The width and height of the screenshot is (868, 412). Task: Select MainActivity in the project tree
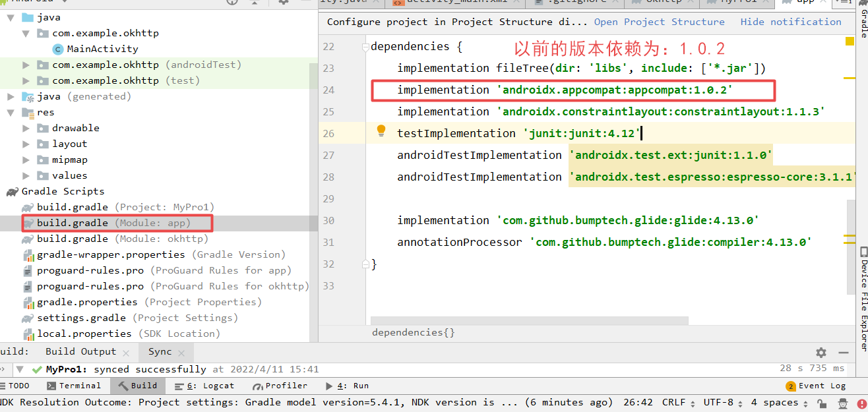(102, 48)
